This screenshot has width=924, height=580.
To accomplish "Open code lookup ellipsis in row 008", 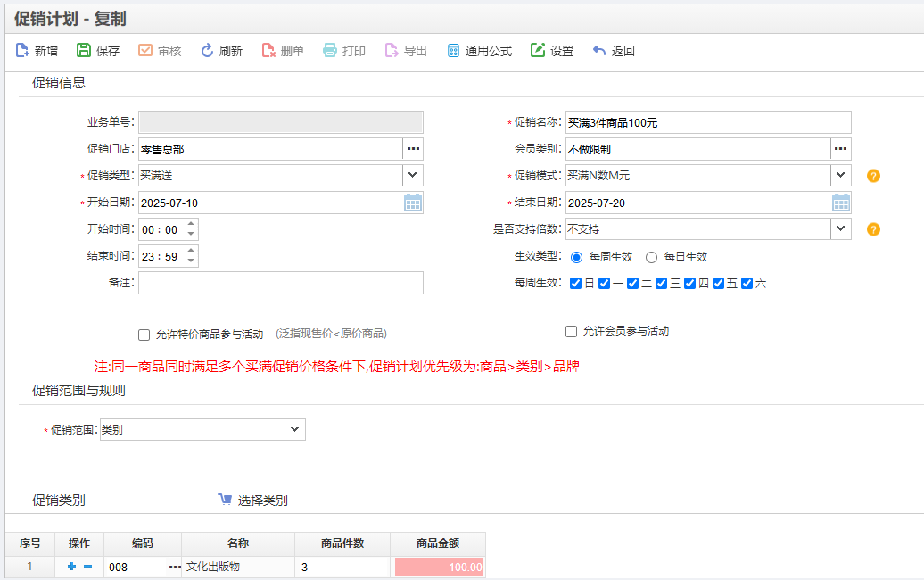I will (x=175, y=567).
